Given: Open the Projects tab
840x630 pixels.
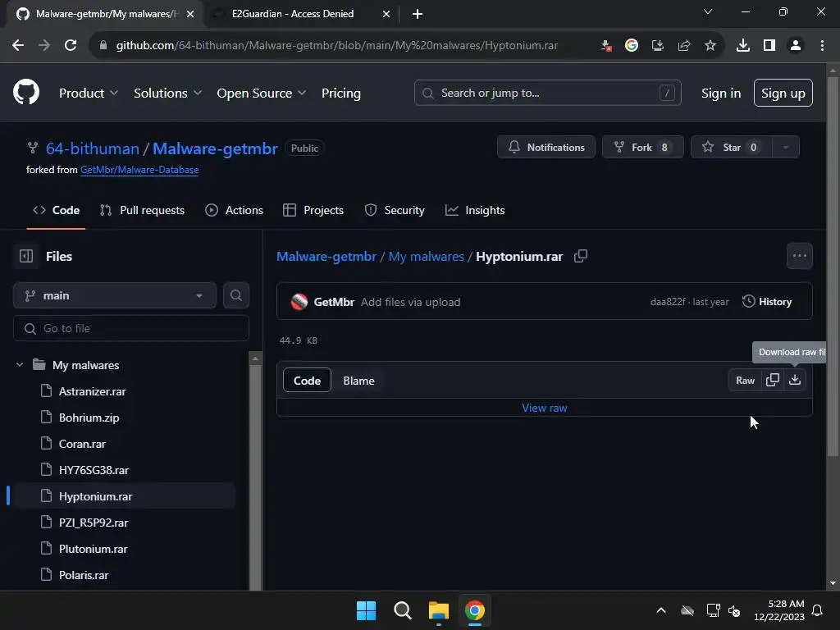Looking at the screenshot, I should (x=313, y=210).
